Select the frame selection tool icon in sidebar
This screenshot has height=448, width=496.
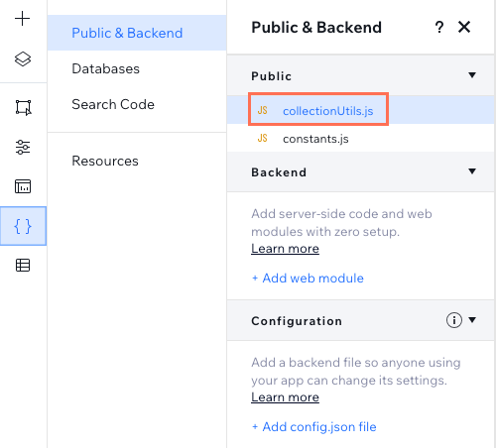coord(23,107)
